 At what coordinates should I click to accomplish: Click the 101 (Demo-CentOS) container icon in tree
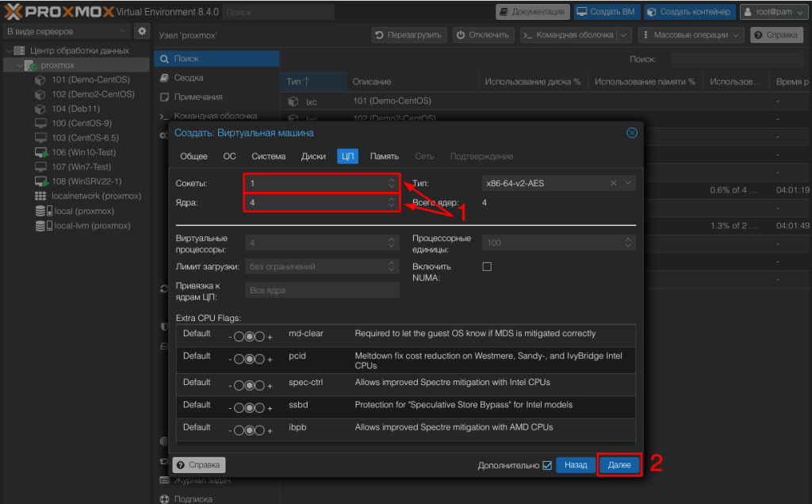pyautogui.click(x=40, y=80)
